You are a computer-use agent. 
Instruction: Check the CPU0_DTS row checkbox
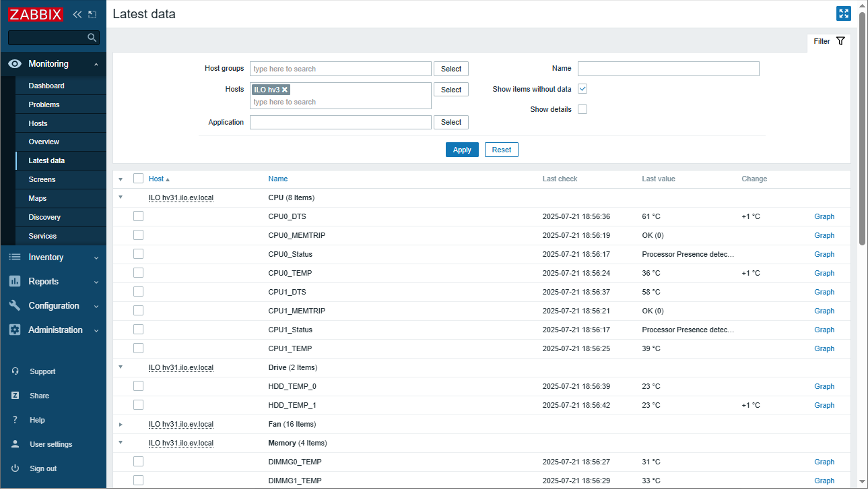click(x=138, y=216)
